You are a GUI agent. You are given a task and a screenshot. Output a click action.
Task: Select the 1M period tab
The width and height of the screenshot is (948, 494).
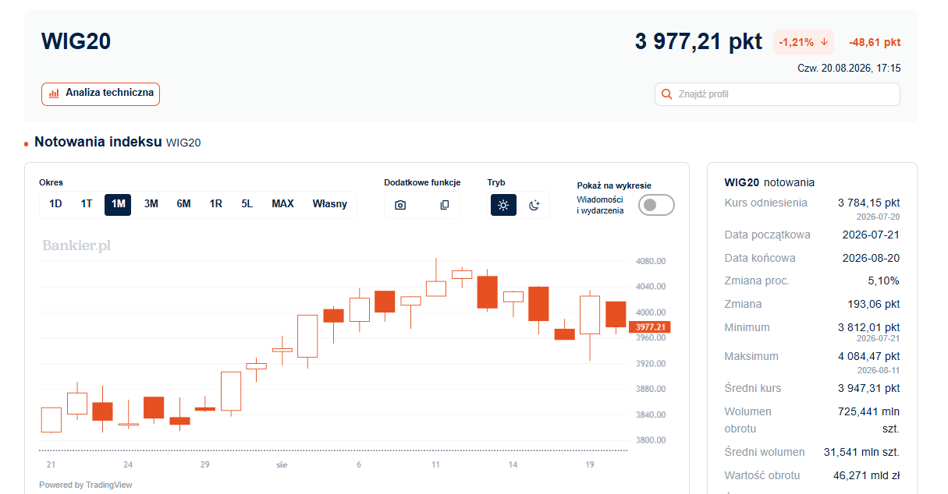click(118, 204)
